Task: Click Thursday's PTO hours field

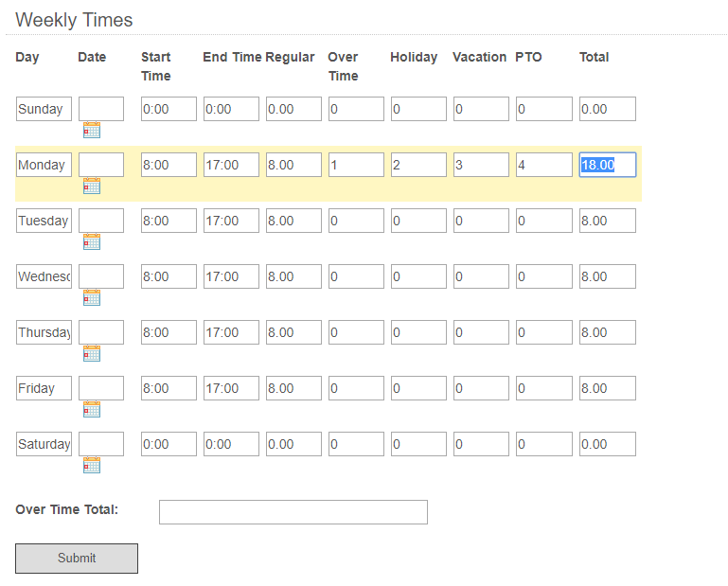Action: tap(543, 332)
